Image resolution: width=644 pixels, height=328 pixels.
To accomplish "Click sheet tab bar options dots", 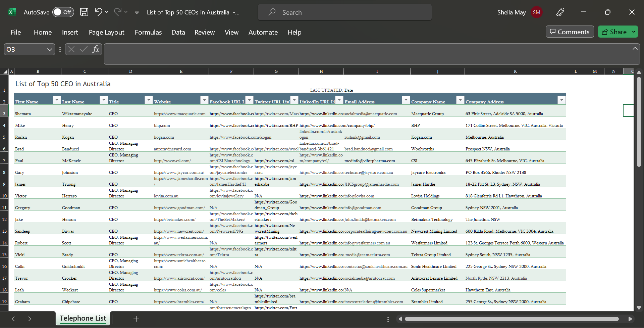I will 388,319.
